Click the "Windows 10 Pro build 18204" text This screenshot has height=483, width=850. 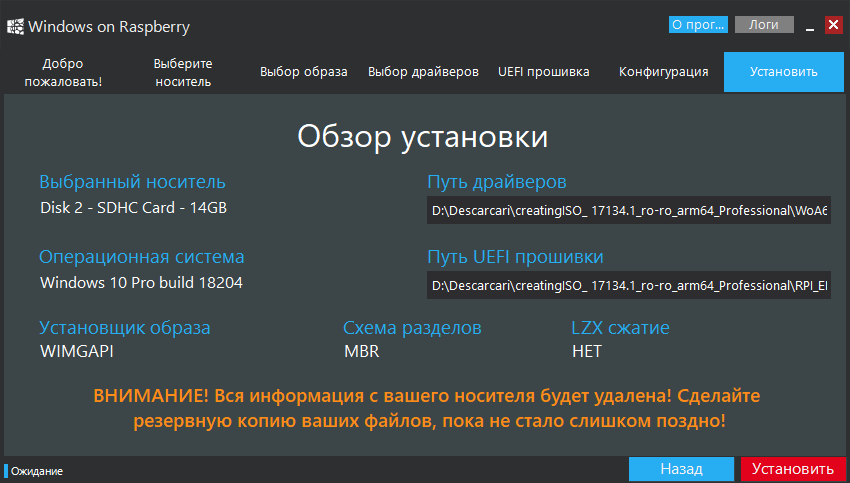coord(141,282)
